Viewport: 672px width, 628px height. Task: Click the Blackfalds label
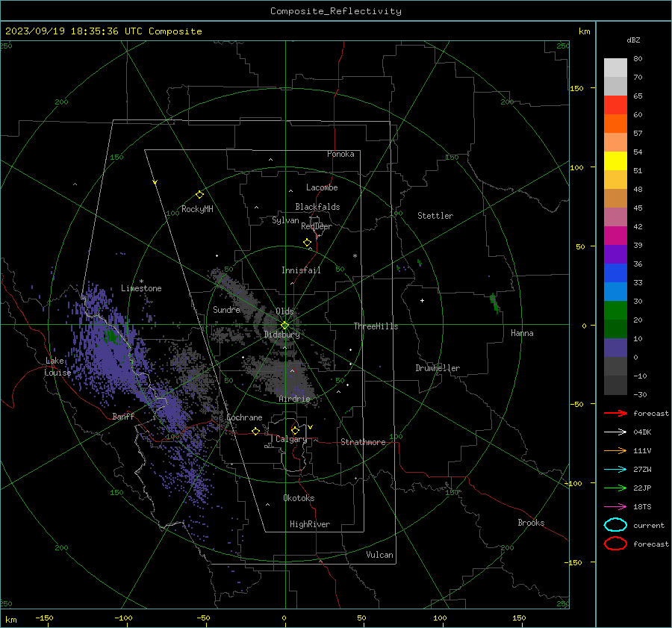pos(317,207)
